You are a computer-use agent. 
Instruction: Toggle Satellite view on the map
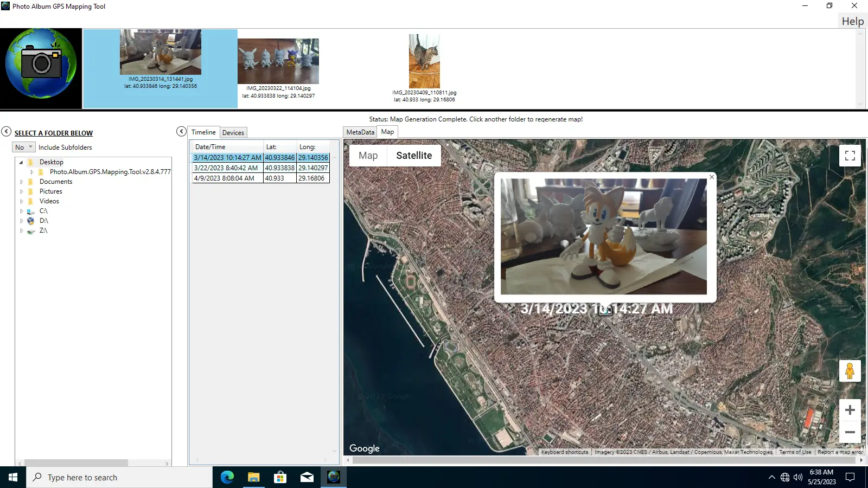click(414, 155)
